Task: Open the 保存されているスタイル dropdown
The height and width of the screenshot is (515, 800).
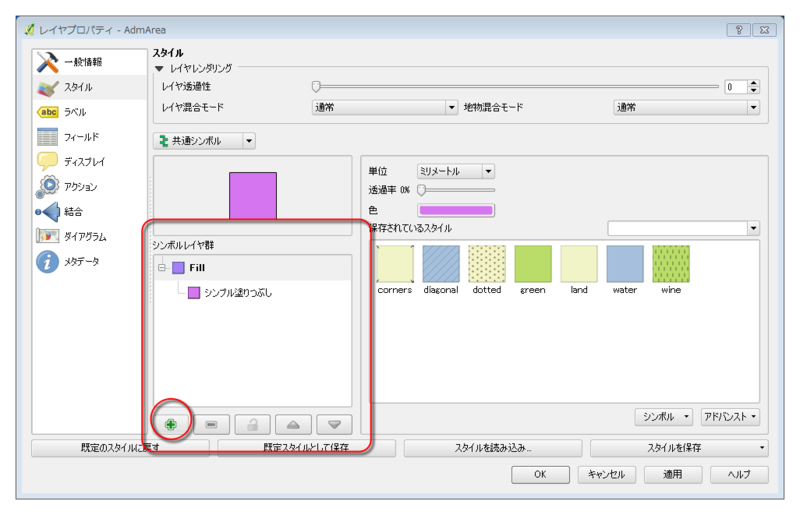Action: click(683, 228)
